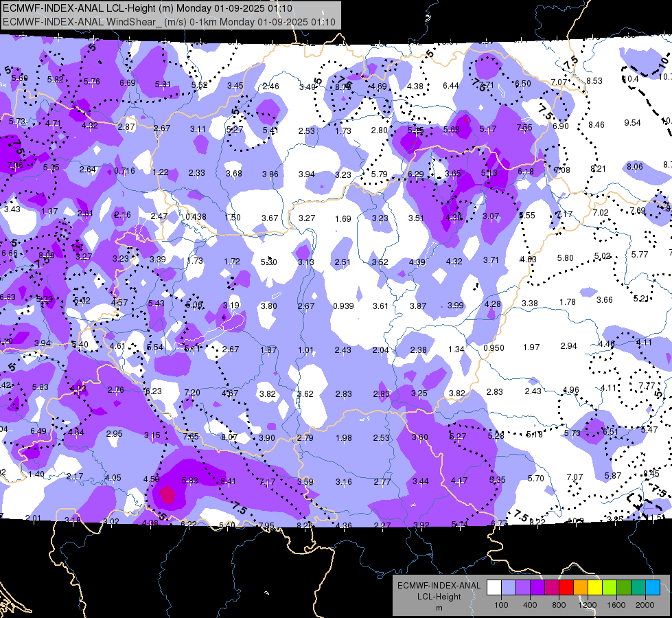Click the LCL-Height legend title text
The height and width of the screenshot is (618, 672).
pos(439,597)
